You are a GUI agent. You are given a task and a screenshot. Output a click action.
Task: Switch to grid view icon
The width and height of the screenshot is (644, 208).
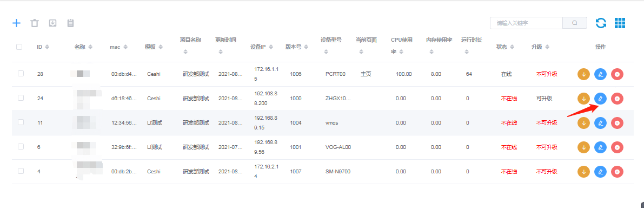tap(620, 23)
